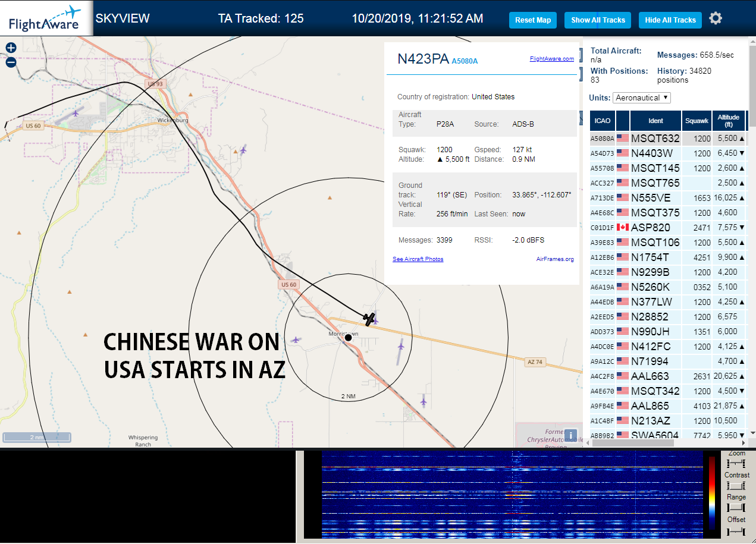Screen dimensions: 756x544
Task: Click the squawk value 2471
Action: point(702,228)
